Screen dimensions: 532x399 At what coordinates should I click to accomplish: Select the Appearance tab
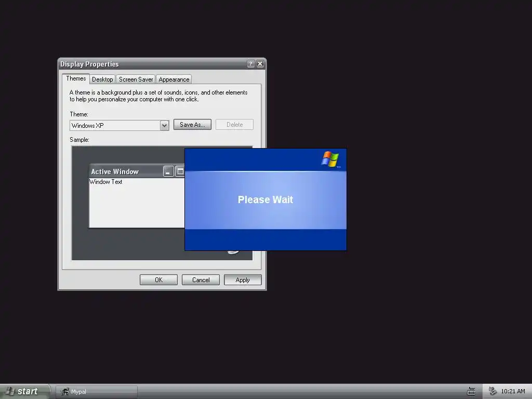(174, 79)
